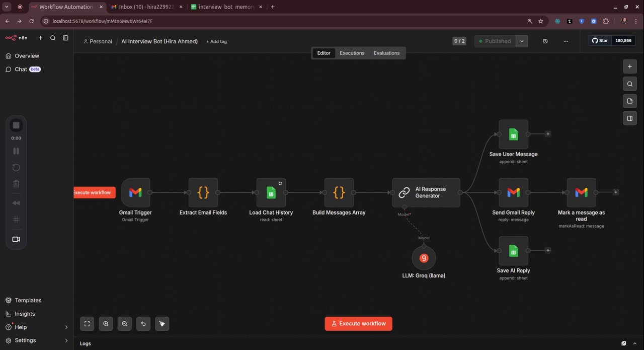Open the Load Chat History sheets node
The width and height of the screenshot is (644, 350).
[x=271, y=192]
